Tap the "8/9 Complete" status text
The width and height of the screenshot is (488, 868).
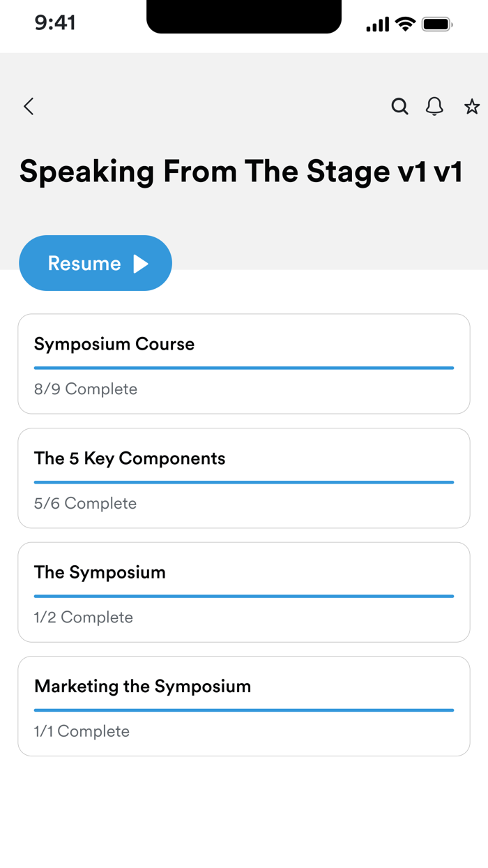tap(86, 389)
